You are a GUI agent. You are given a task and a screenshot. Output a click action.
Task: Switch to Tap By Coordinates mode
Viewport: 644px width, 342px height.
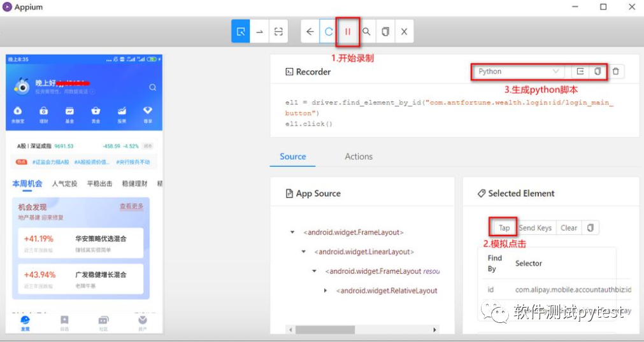(278, 31)
